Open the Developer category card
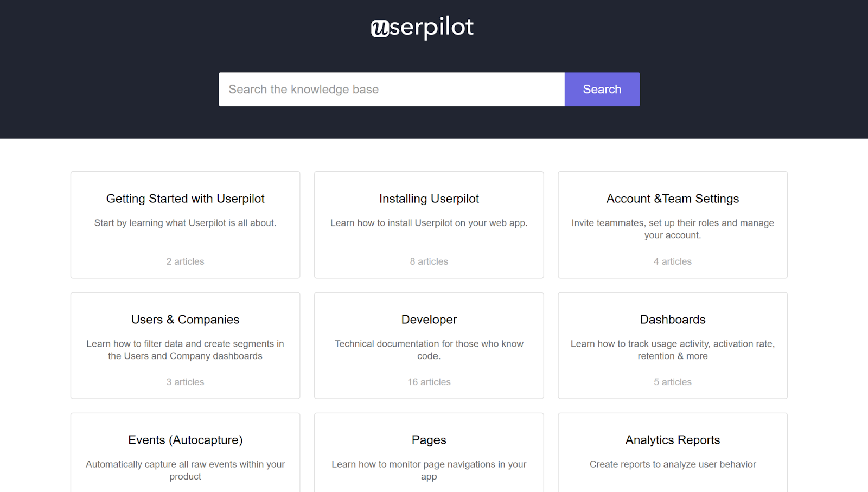The height and width of the screenshot is (492, 868). (429, 346)
